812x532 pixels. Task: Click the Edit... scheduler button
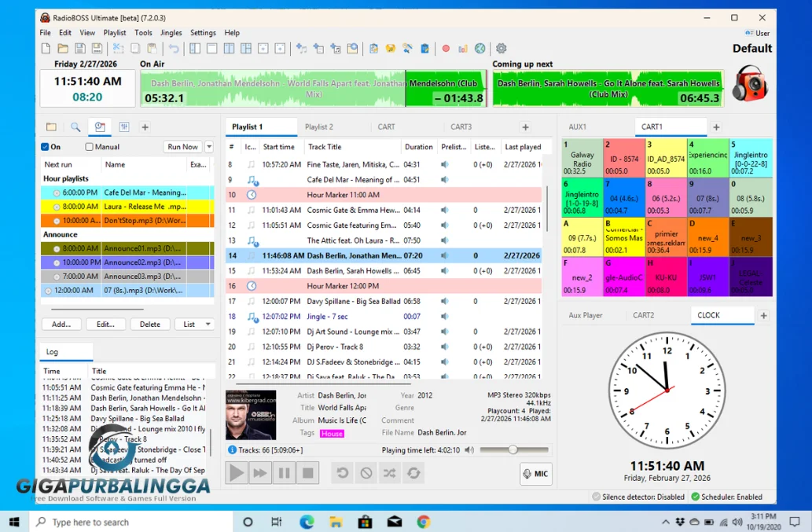[105, 325]
